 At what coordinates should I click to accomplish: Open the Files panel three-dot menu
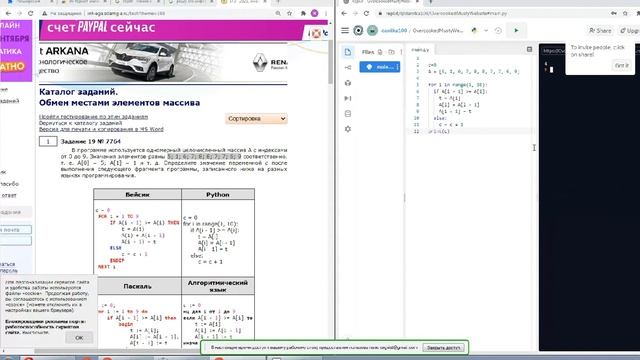(401, 52)
